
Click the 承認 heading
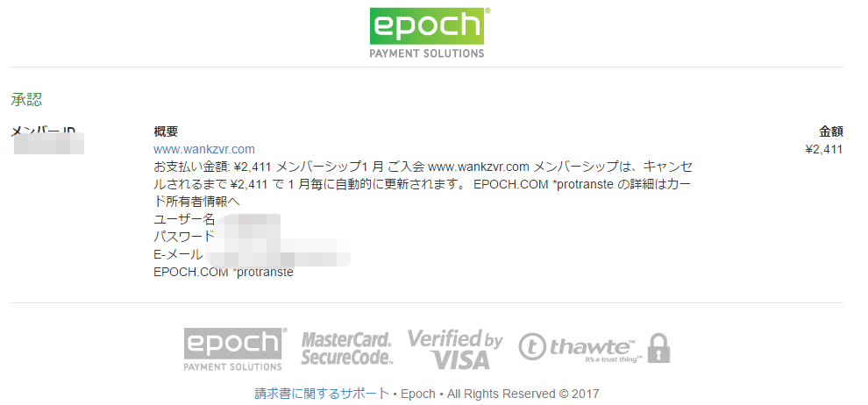click(x=26, y=100)
